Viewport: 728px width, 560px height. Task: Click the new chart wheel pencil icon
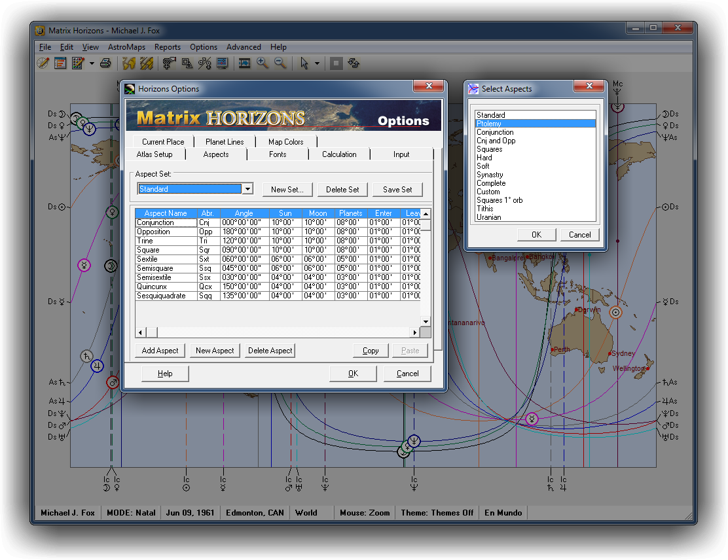43,63
